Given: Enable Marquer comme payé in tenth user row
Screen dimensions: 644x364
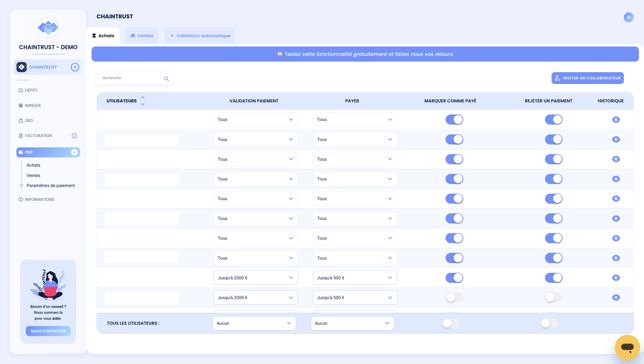Looking at the screenshot, I should click(454, 298).
